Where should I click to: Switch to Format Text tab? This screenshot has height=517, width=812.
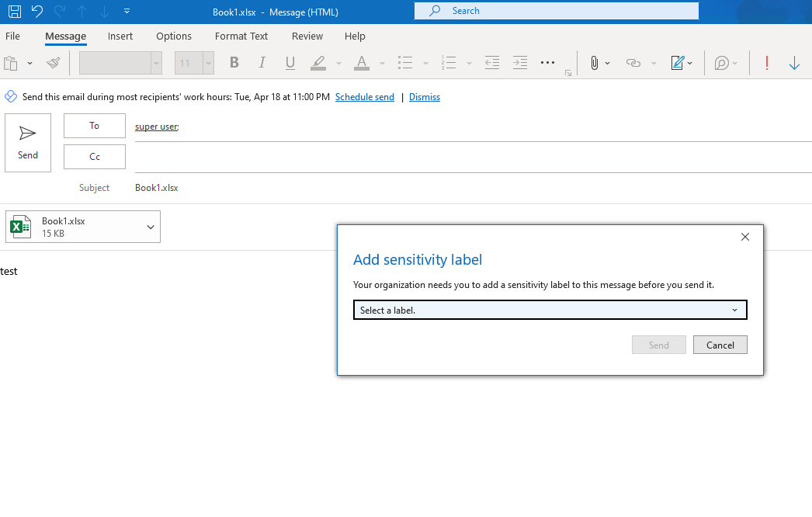click(x=241, y=36)
